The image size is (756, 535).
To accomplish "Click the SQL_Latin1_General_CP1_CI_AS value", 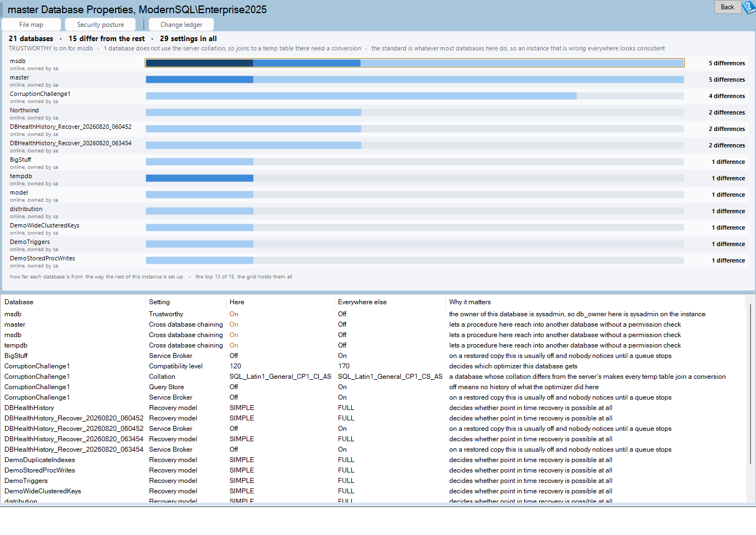I will click(x=280, y=377).
